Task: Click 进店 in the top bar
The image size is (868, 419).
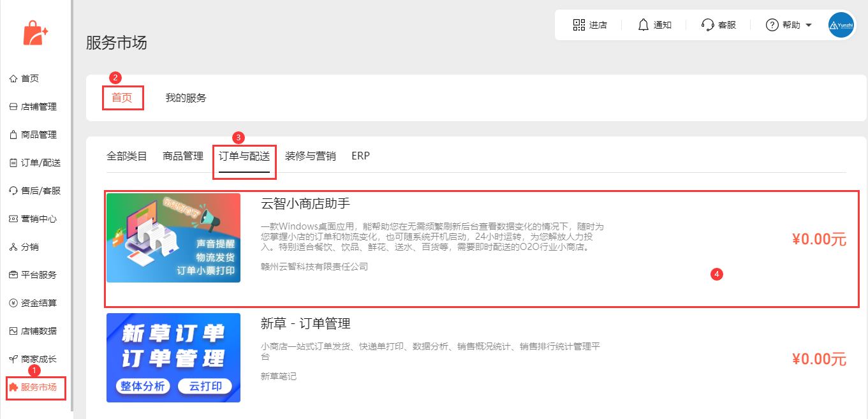Action: (598, 25)
